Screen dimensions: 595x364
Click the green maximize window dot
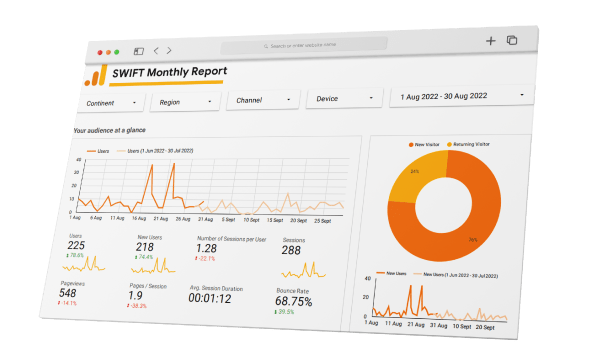coord(117,52)
